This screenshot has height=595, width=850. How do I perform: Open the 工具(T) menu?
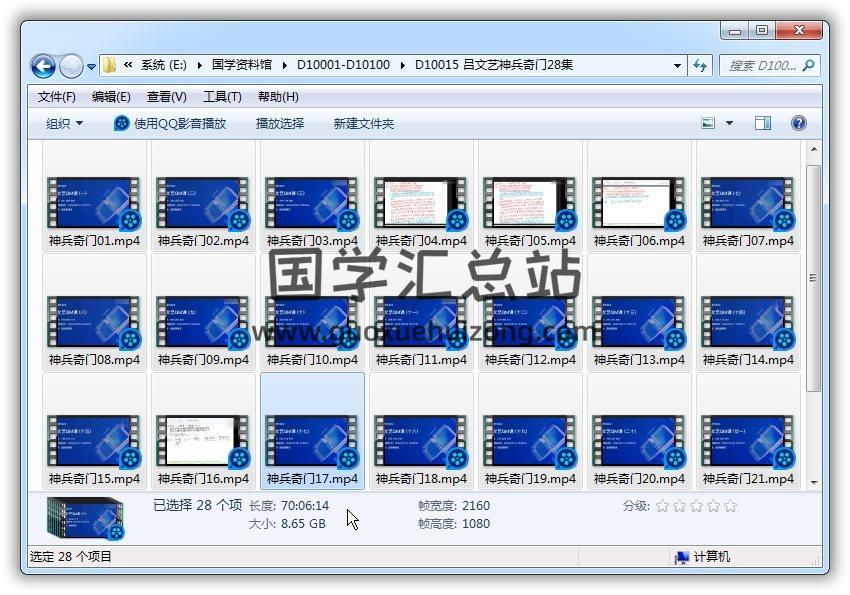click(x=222, y=97)
